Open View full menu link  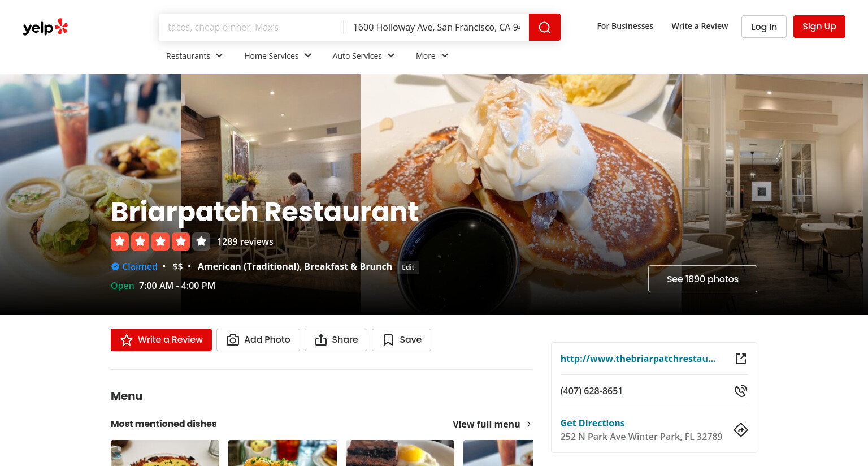click(492, 424)
